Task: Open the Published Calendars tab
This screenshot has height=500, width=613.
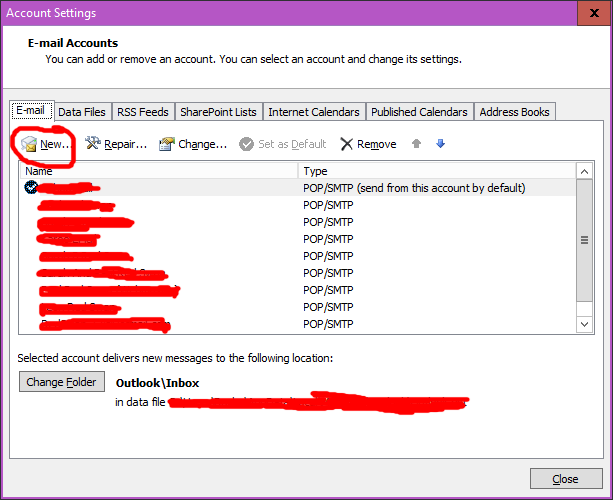Action: click(x=418, y=112)
